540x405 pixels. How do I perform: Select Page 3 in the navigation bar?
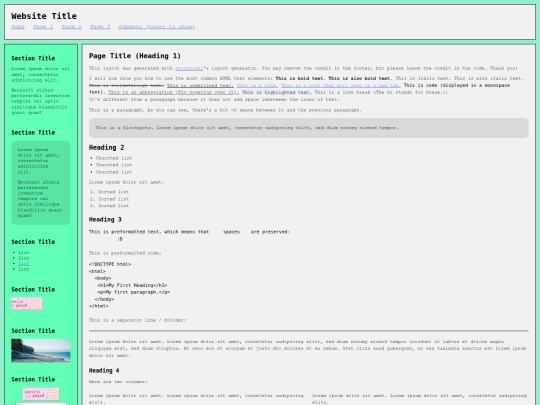(100, 27)
